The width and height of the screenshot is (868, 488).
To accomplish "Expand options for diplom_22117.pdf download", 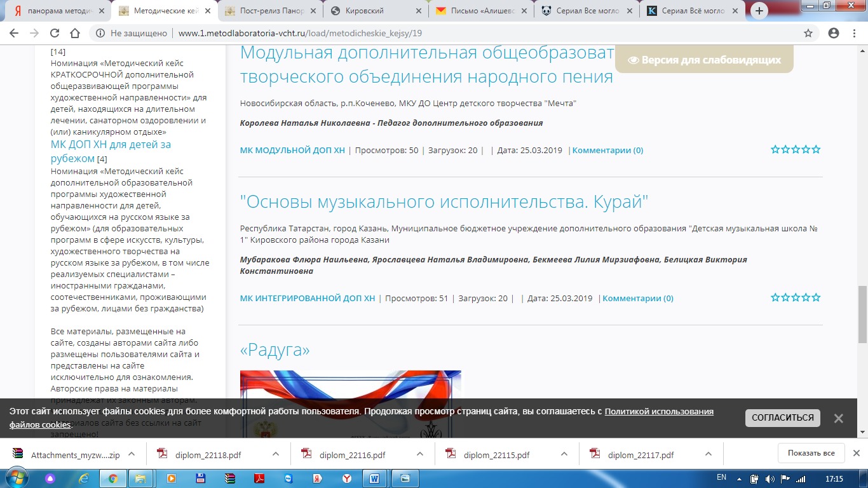I will point(709,454).
